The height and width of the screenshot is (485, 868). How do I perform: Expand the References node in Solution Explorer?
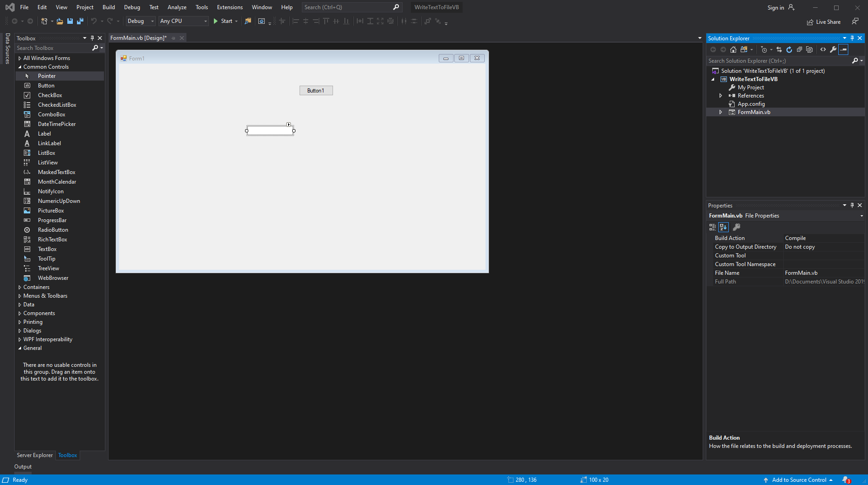tap(721, 95)
